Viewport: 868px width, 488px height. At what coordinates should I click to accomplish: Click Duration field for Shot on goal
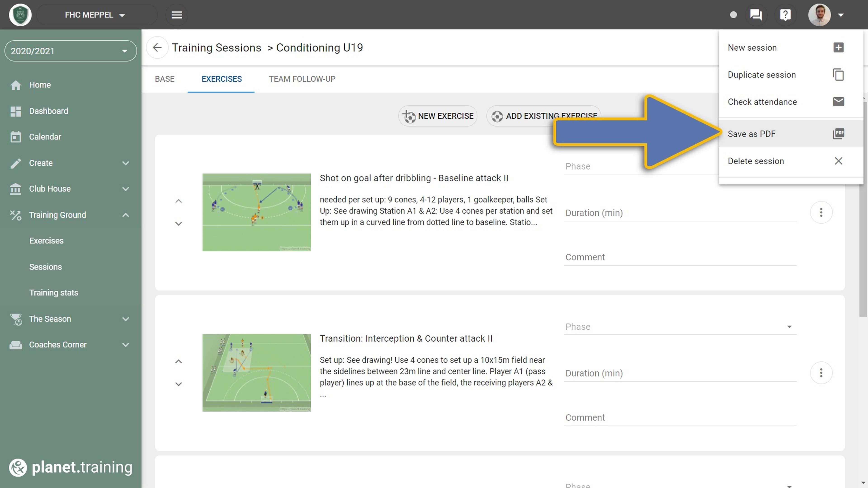680,213
